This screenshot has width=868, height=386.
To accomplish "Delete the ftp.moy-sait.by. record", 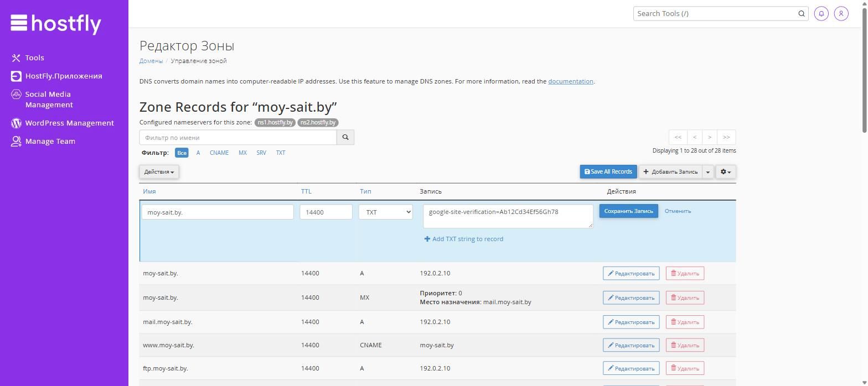I will 685,368.
